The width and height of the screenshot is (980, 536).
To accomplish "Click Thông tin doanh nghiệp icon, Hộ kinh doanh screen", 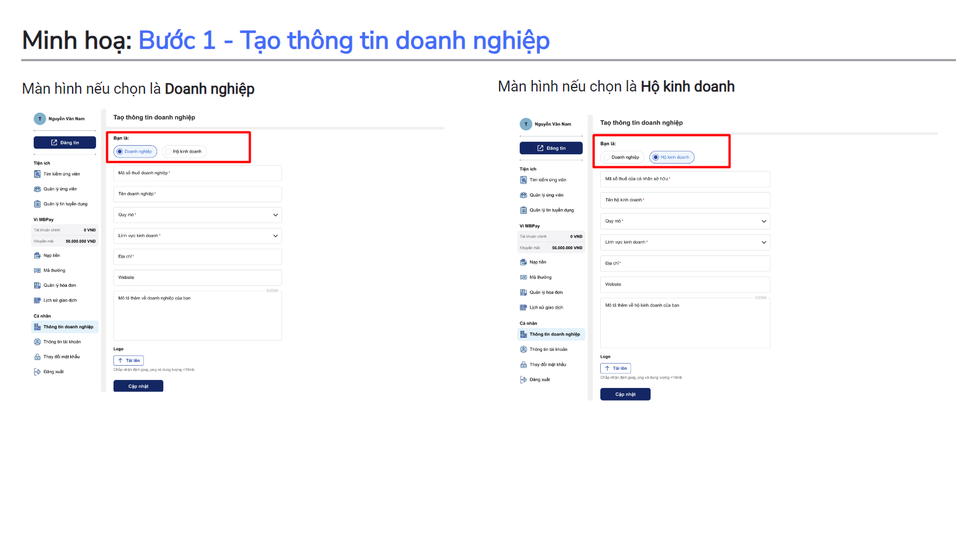I will (523, 334).
